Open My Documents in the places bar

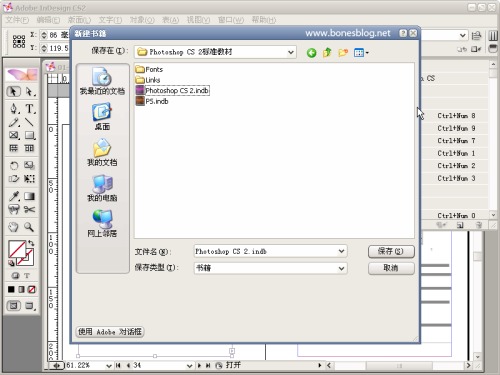point(102,152)
